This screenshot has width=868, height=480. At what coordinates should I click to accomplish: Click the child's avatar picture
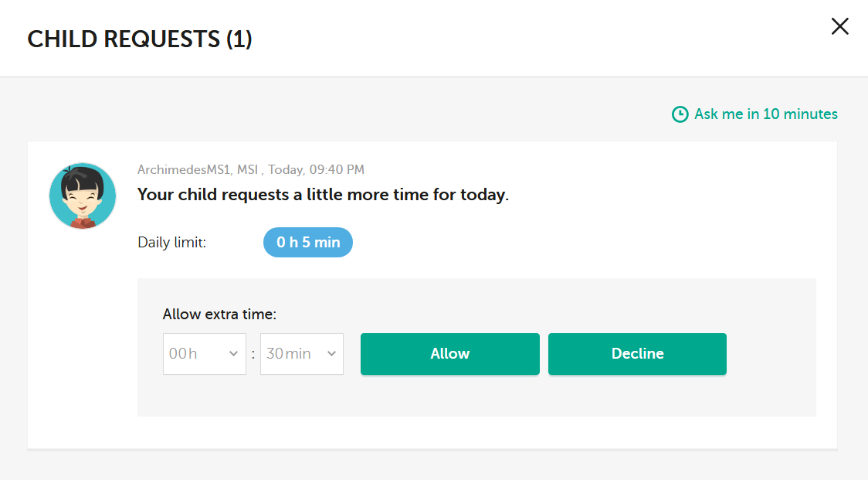pos(83,196)
